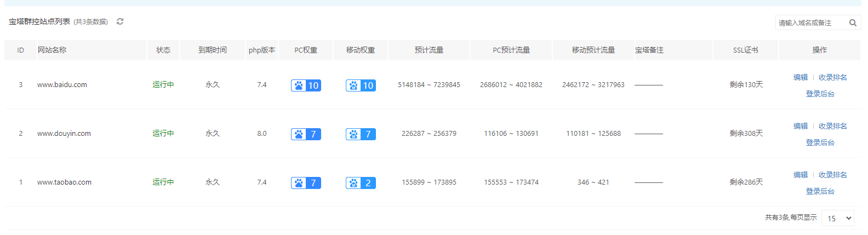Click mobile traffic 110181 ~ 125688
Screen dimensions: 868x235
[593, 134]
